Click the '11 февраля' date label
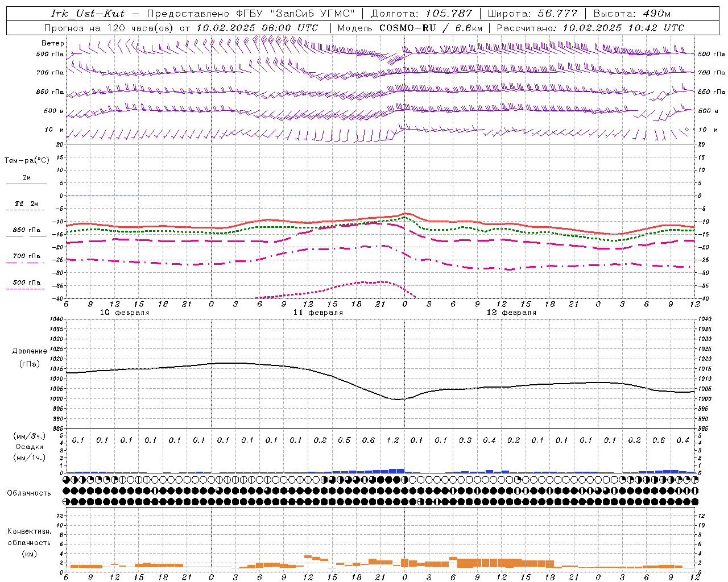Screen dimensions: 728x582 click(x=318, y=313)
